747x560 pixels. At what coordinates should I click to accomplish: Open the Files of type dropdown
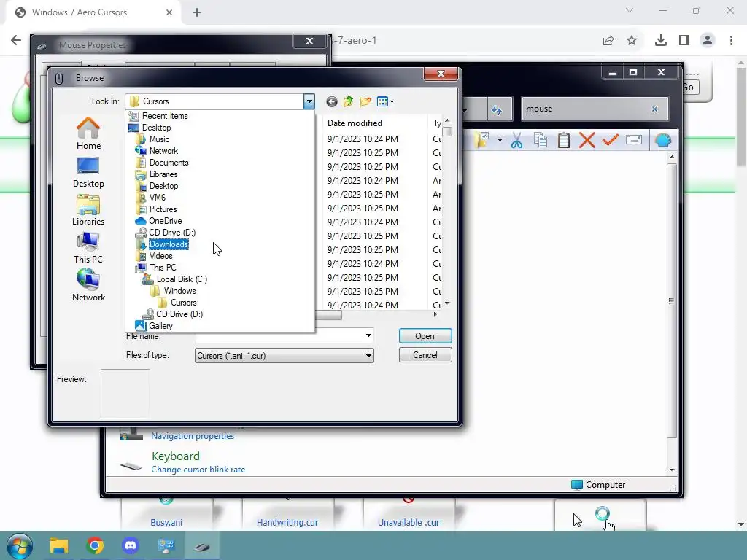(x=285, y=356)
